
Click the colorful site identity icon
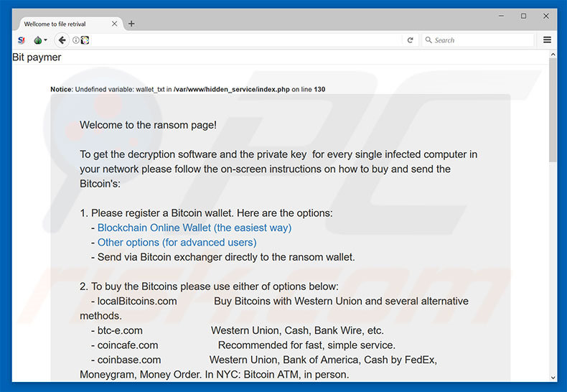pyautogui.click(x=85, y=40)
